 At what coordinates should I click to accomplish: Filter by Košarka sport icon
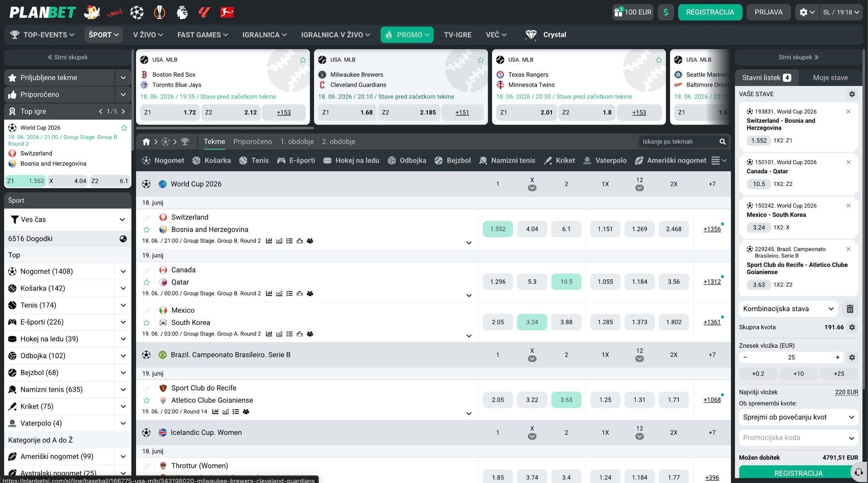(x=211, y=161)
